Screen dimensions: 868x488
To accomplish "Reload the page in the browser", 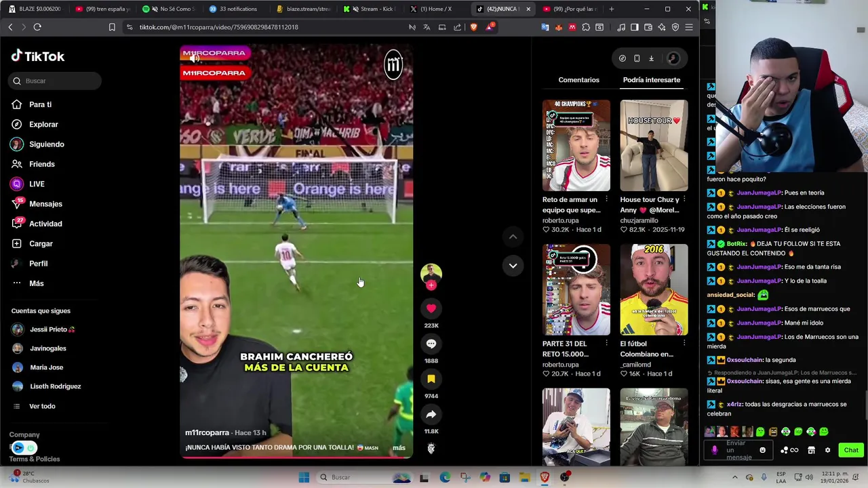I will (37, 27).
